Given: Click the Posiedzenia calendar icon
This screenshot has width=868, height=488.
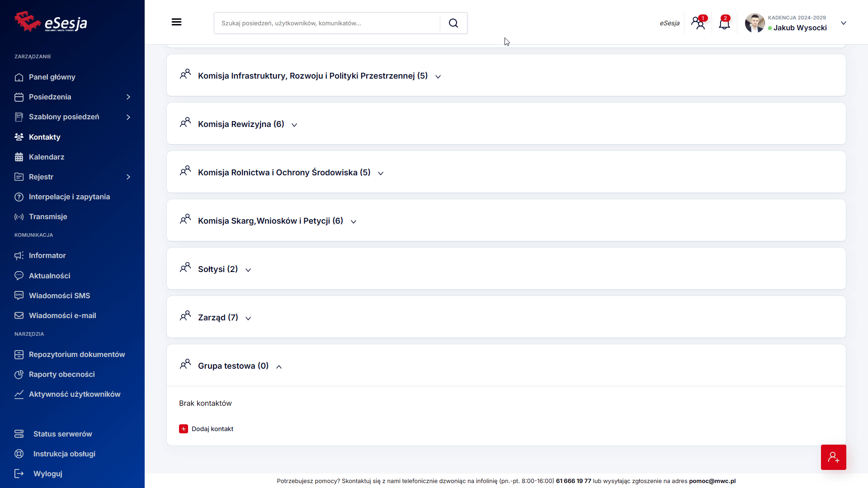Looking at the screenshot, I should (19, 97).
